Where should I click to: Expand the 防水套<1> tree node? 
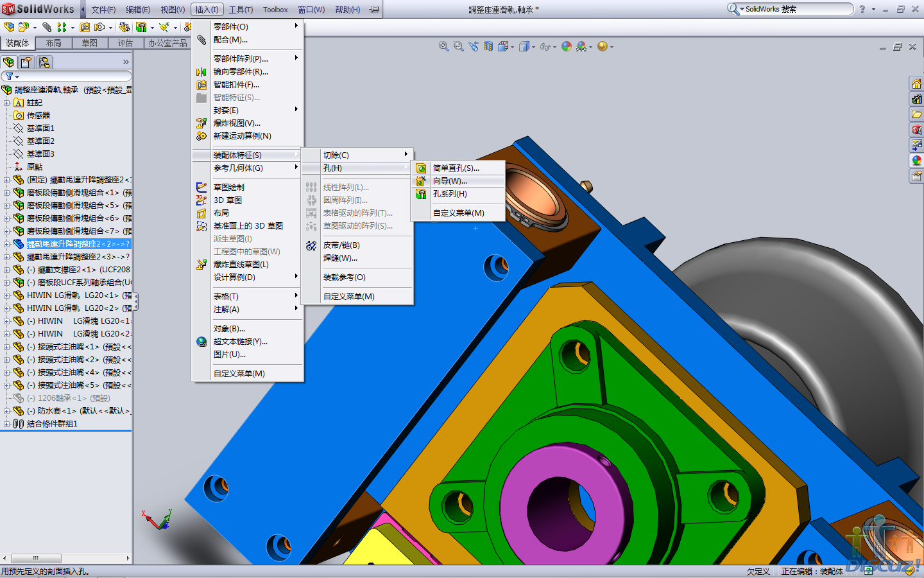(6, 411)
